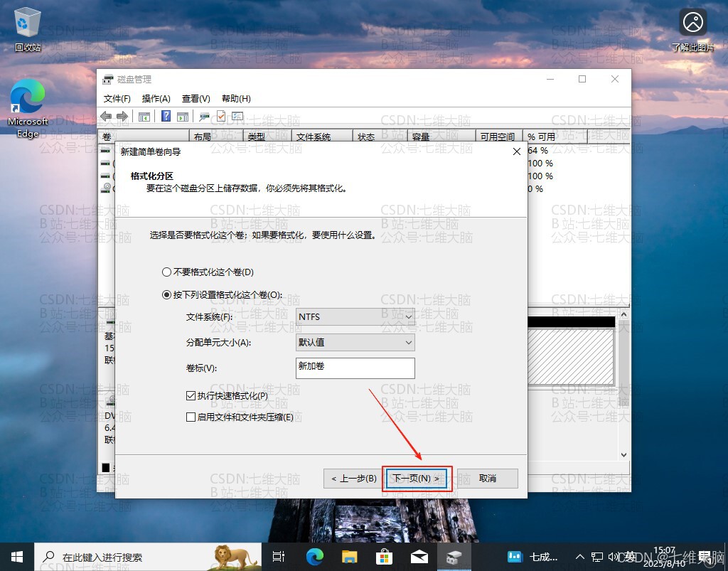Toggle the console tree panel icon

click(144, 116)
